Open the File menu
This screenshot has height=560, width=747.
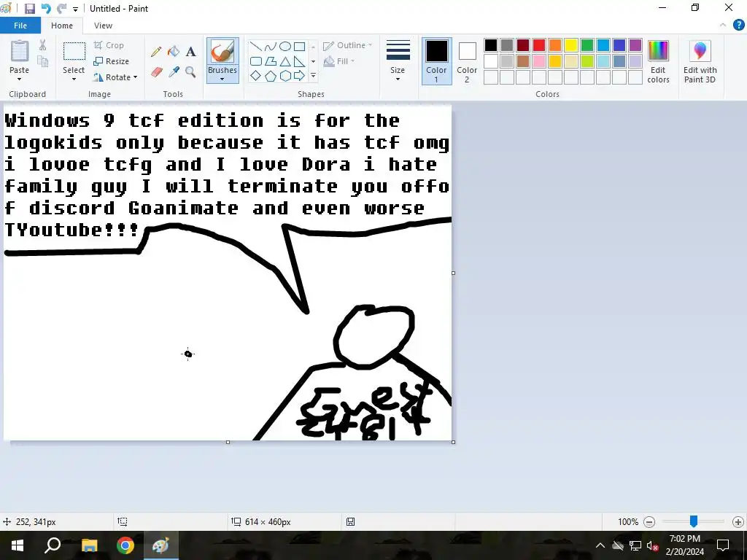click(20, 26)
